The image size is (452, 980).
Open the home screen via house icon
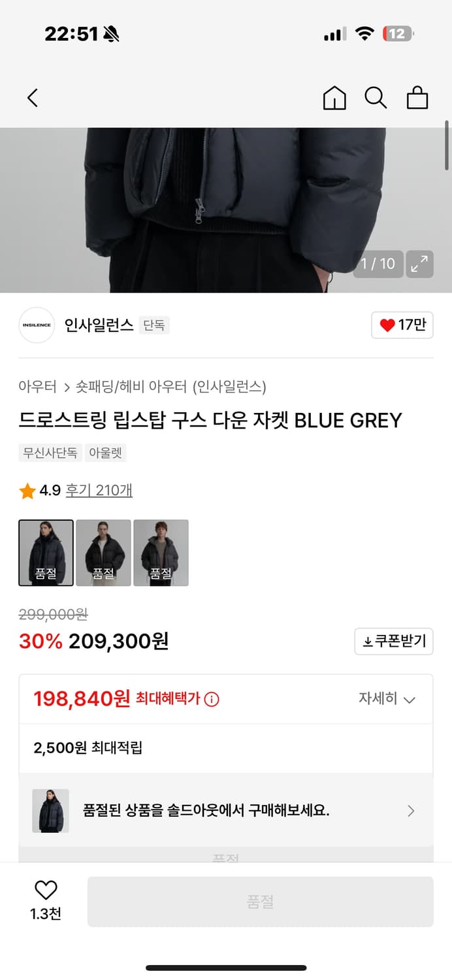coord(334,97)
